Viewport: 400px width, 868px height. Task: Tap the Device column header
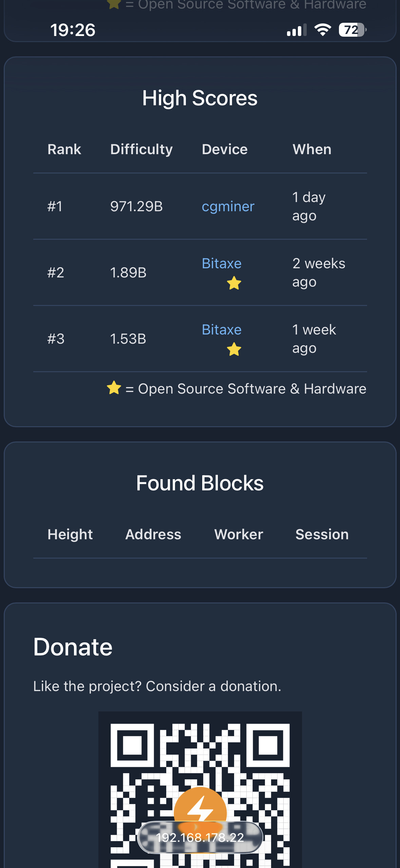click(x=225, y=149)
